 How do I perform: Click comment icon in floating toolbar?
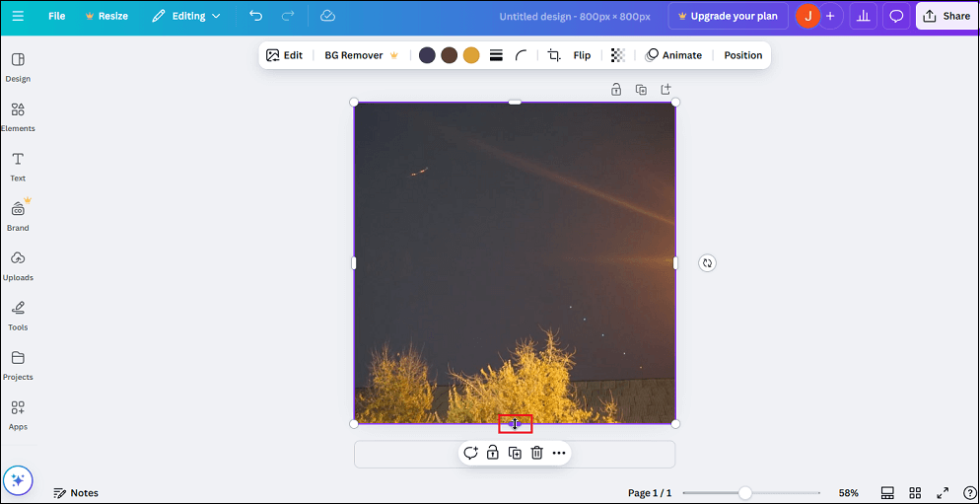[470, 453]
